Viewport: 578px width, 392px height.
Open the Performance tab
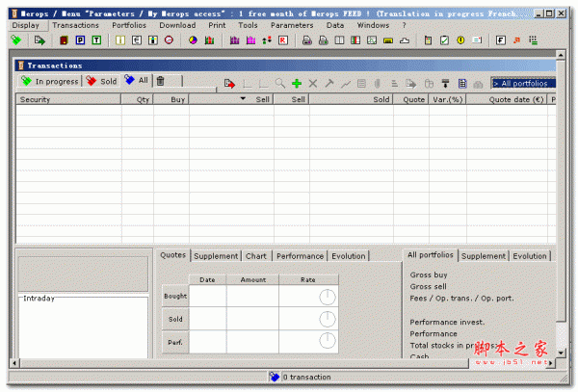tap(300, 256)
